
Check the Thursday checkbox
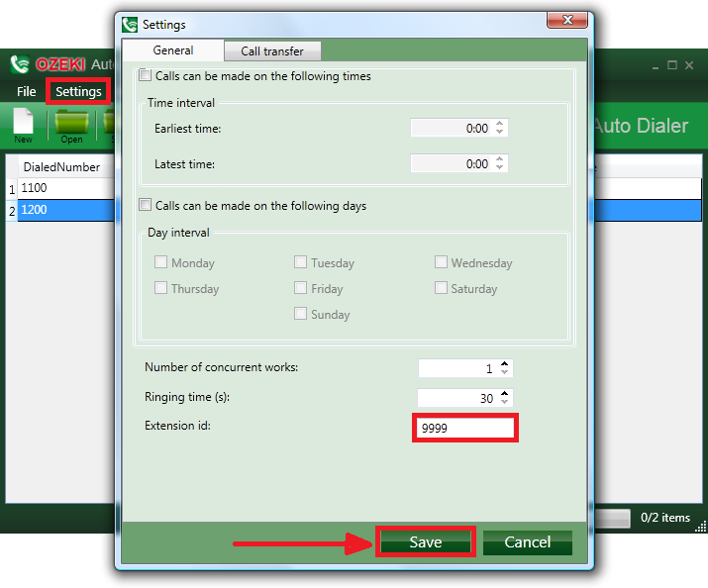pos(160,288)
